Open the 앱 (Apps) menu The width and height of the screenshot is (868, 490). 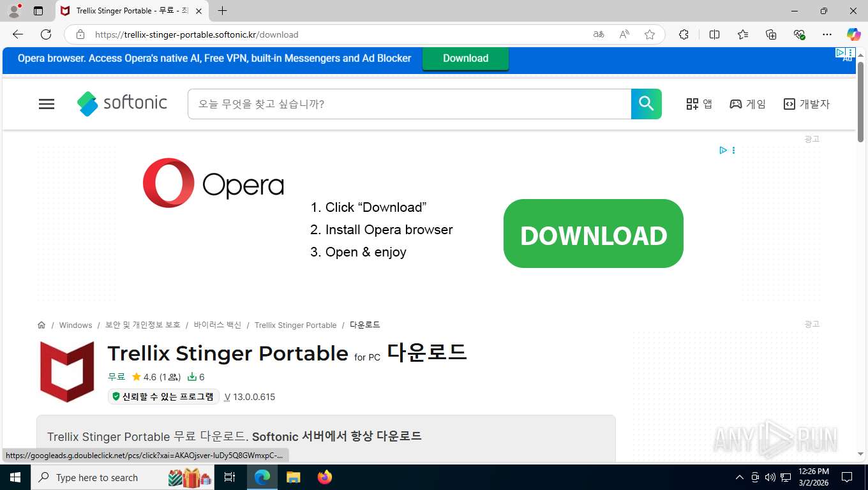point(699,104)
